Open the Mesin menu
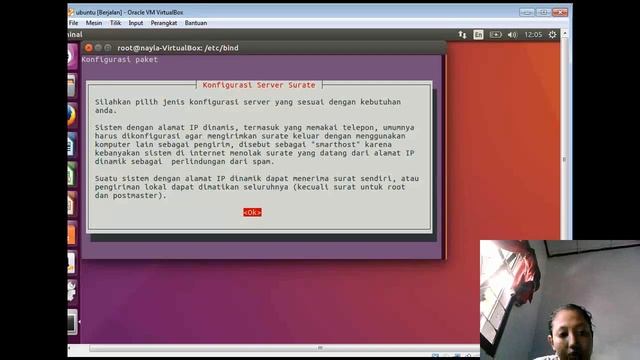The height and width of the screenshot is (360, 640). pyautogui.click(x=94, y=23)
